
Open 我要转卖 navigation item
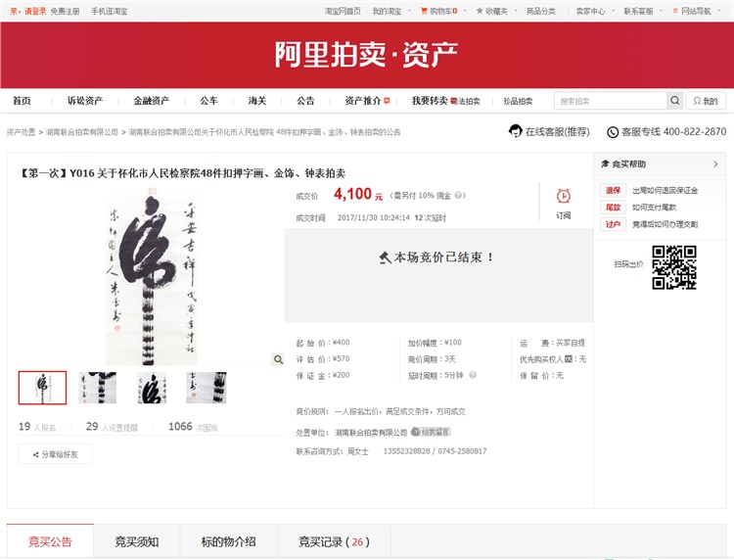tap(430, 101)
